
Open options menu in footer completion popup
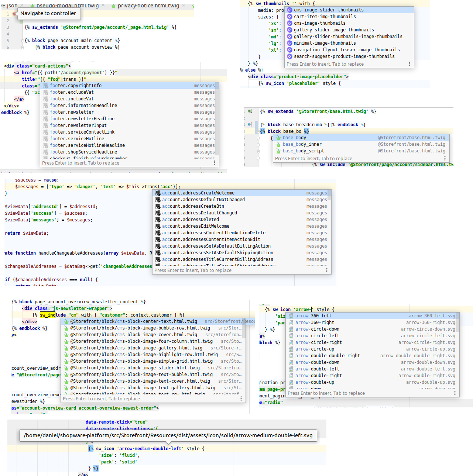[215, 163]
